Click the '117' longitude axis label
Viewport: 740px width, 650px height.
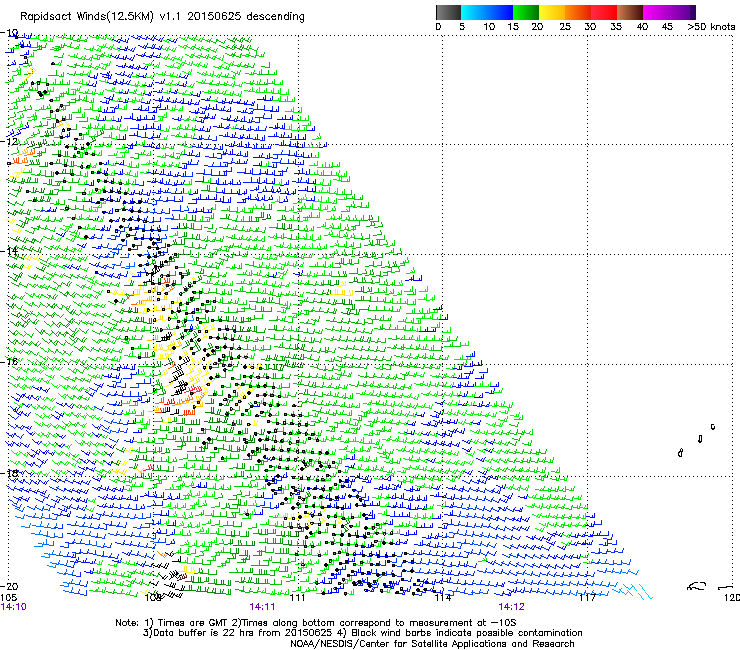[x=587, y=598]
